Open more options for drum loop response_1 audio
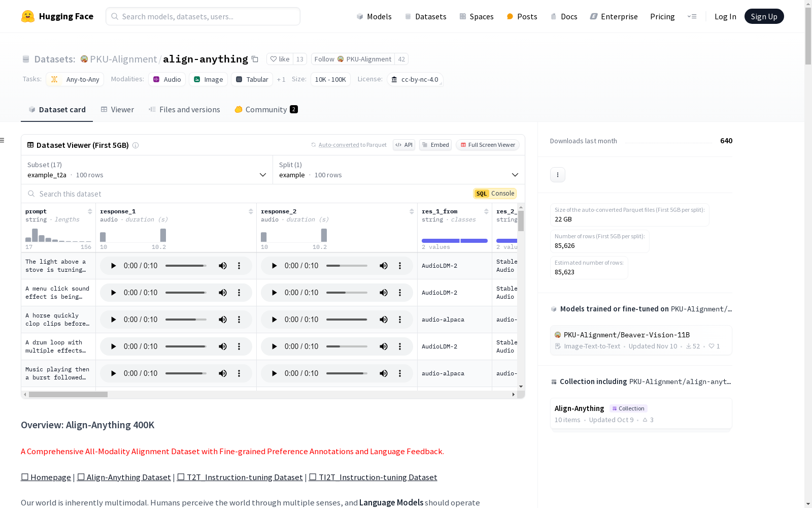 239,346
